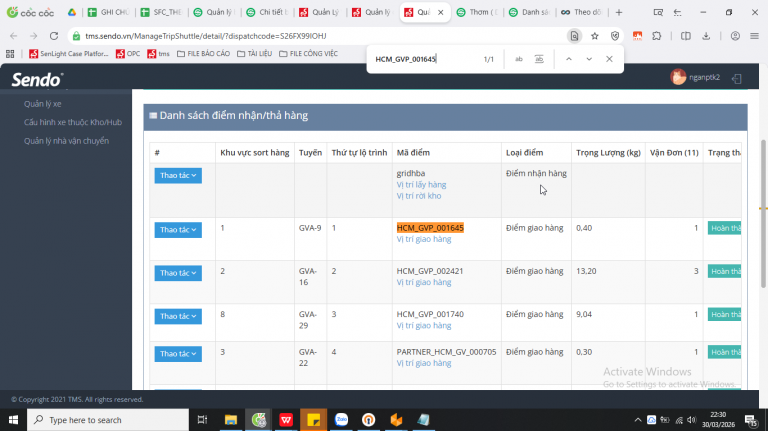Viewport: 768px width, 431px height.
Task: Show hidden tray icons chevron
Action: [637, 420]
